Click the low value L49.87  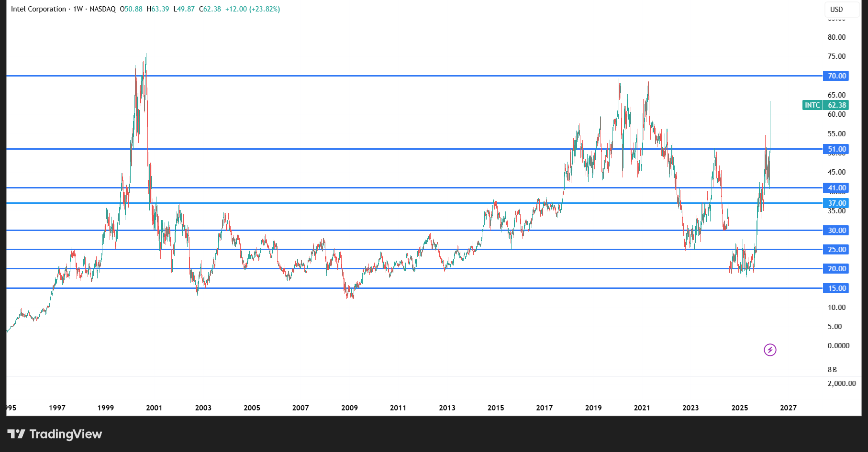184,9
